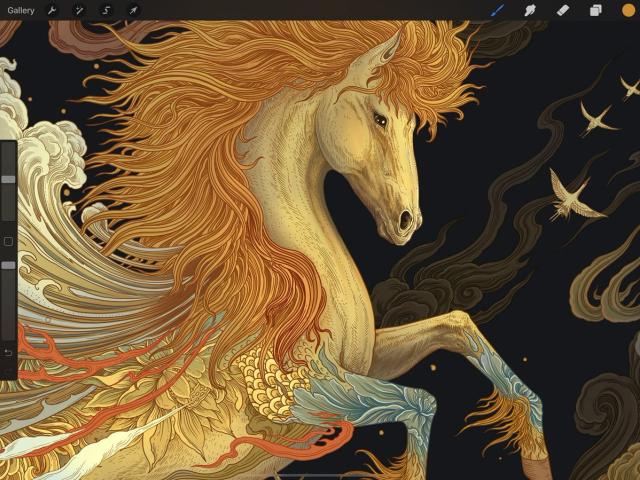Open the Layers panel
Screen dimensions: 640x480
click(x=596, y=10)
